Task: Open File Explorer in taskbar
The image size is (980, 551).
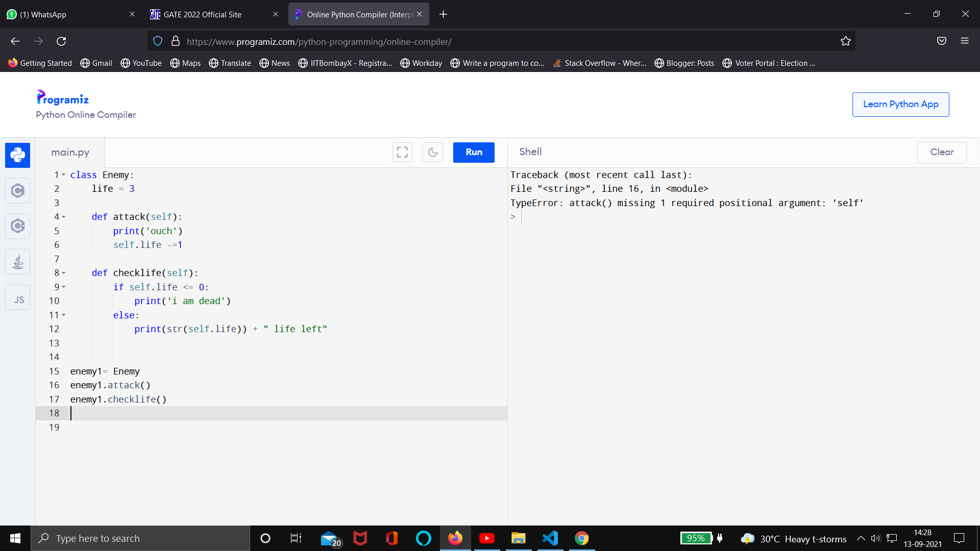Action: (x=519, y=538)
